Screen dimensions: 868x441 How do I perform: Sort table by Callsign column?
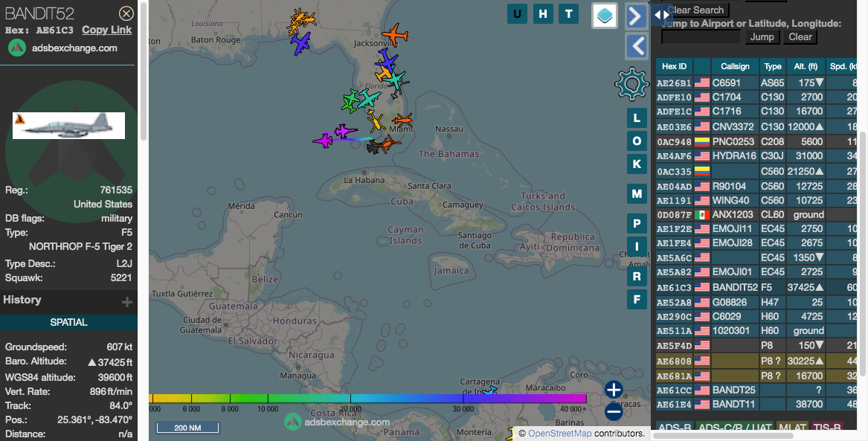735,66
